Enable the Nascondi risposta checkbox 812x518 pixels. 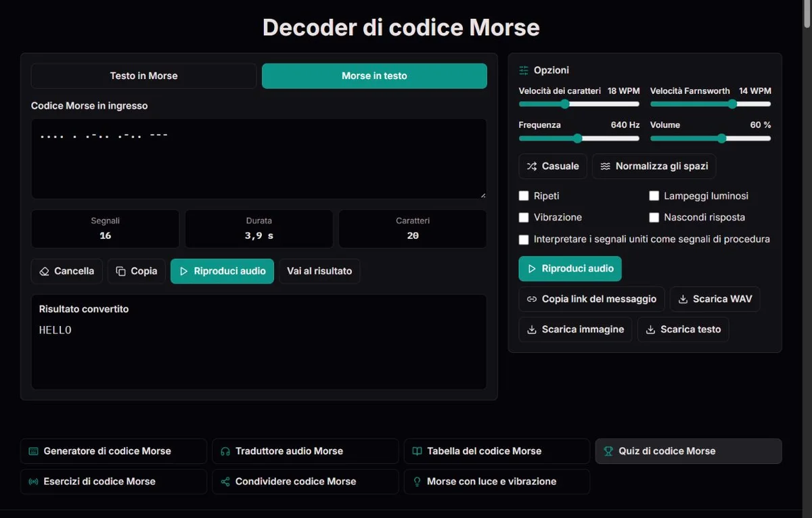click(x=654, y=218)
